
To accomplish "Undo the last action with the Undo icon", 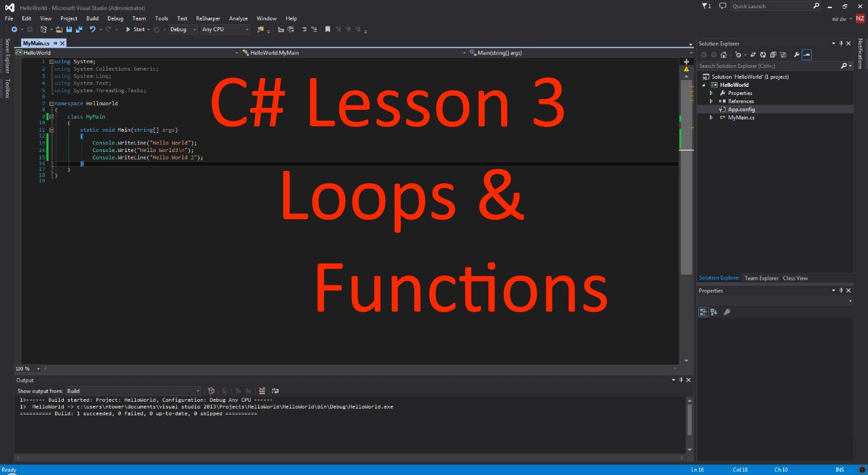I will 92,29.
